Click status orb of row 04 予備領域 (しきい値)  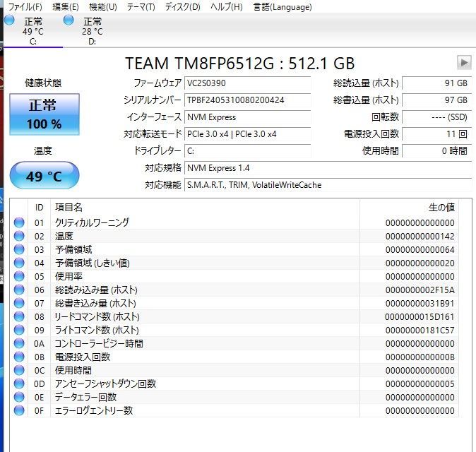coord(19,263)
